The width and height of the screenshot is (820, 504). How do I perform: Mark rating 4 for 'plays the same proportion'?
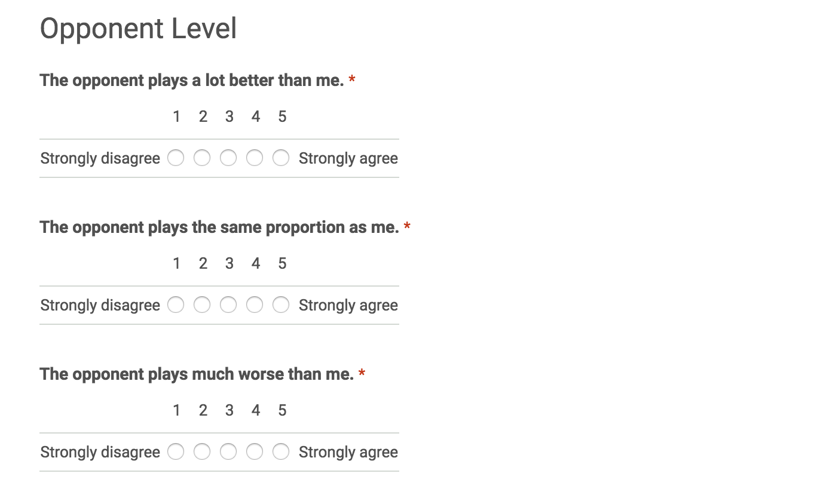pyautogui.click(x=255, y=305)
